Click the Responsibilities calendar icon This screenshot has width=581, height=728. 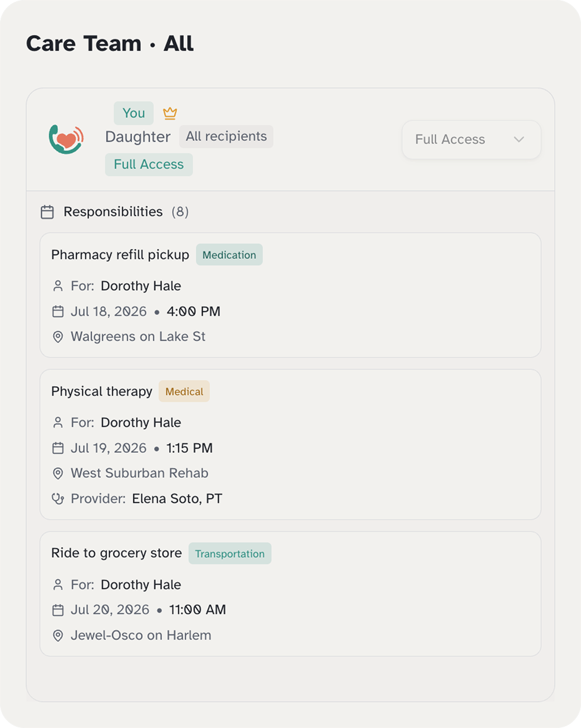47,211
